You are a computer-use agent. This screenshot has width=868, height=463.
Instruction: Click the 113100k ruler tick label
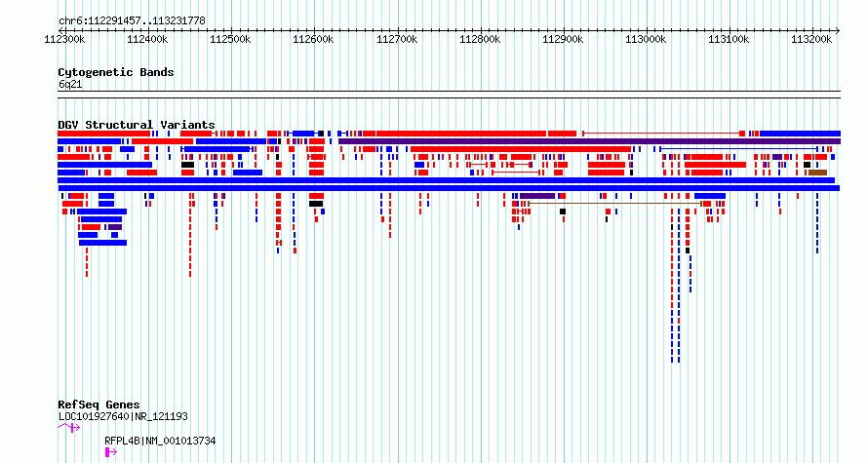click(730, 39)
